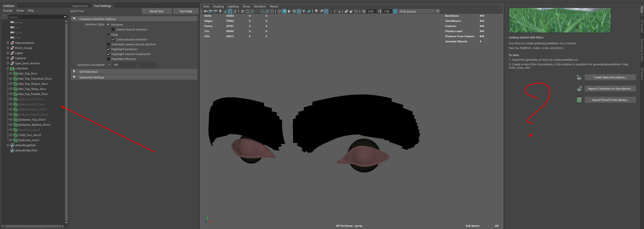644x229 pixels.
Task: Toggle the color management ON icon
Action: (x=395, y=11)
